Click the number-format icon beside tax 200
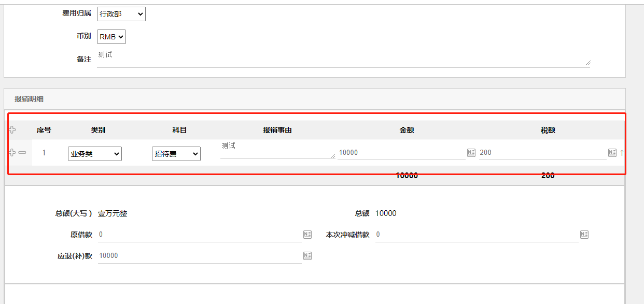Screen dimensions: 644x304 click(612, 153)
